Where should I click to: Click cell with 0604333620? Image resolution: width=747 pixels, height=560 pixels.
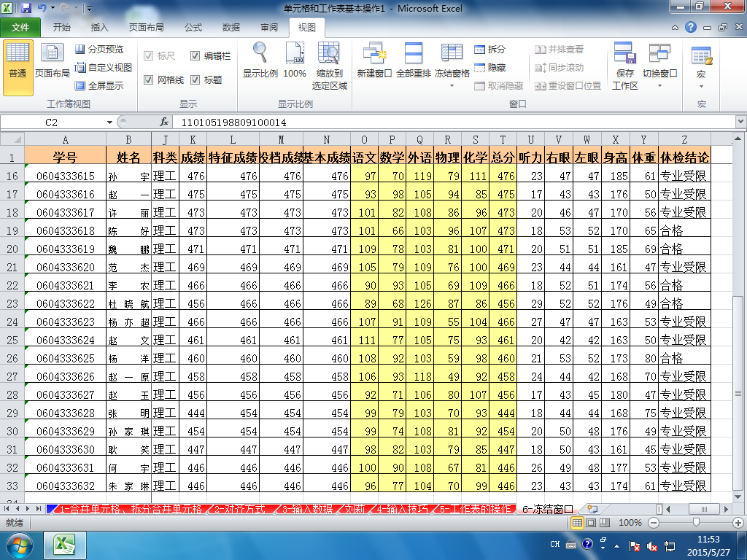click(65, 267)
